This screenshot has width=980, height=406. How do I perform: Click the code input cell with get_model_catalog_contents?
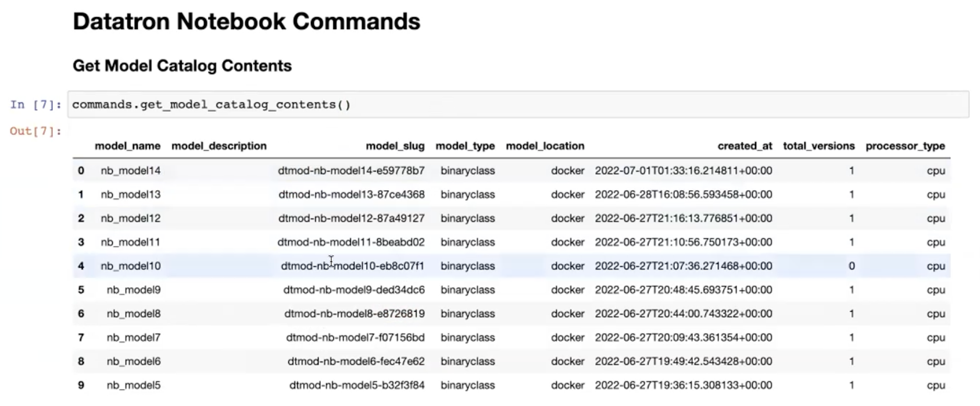pos(518,105)
